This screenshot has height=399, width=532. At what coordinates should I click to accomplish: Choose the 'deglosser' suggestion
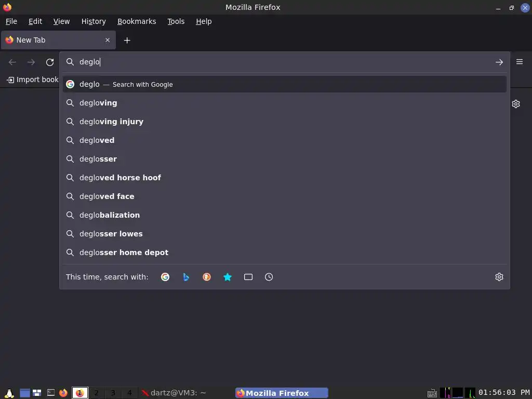tap(285, 159)
